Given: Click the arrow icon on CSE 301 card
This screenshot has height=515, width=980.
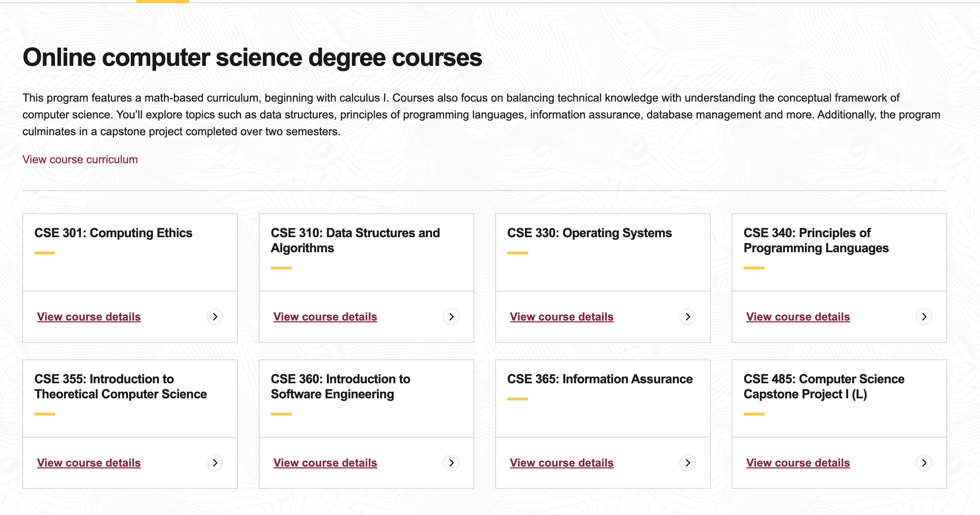Looking at the screenshot, I should (x=215, y=317).
